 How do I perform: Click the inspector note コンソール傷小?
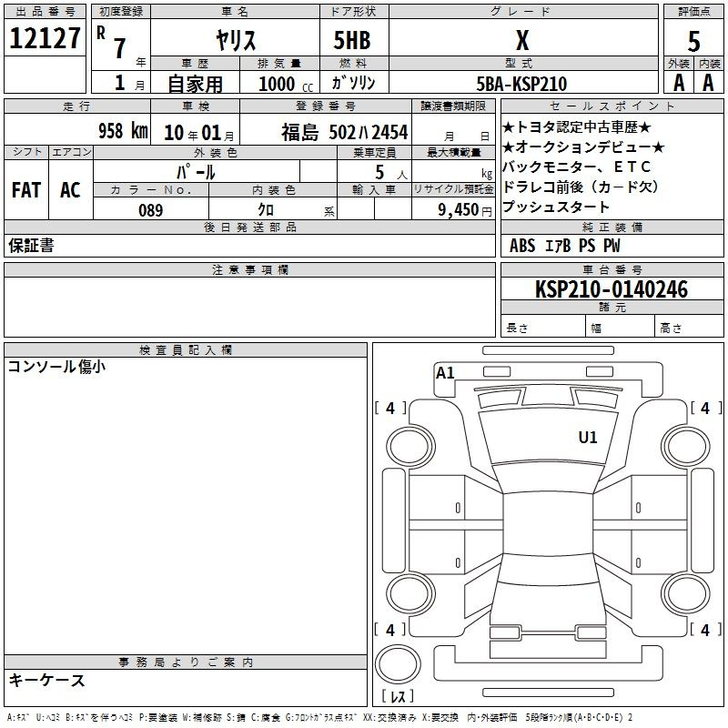click(57, 367)
